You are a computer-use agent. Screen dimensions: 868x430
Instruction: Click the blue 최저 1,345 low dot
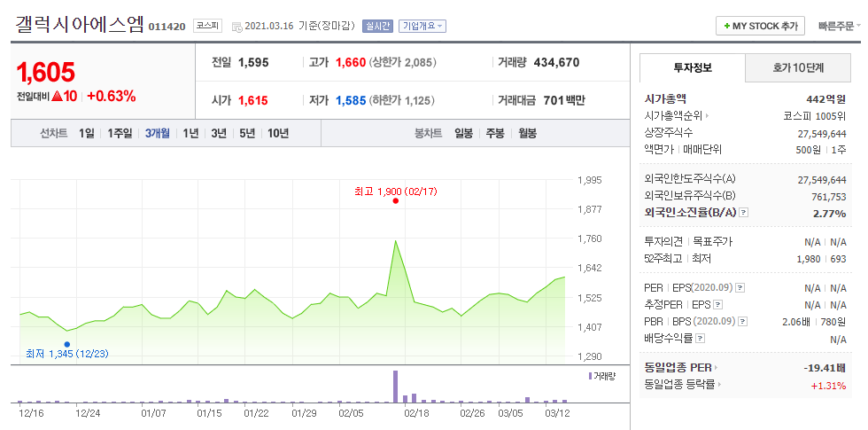tap(67, 344)
